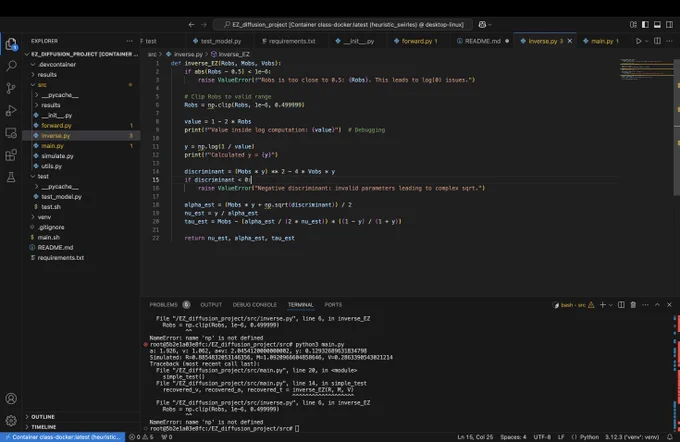This screenshot has height=442, width=680.
Task: Click the Spaces: 4 indentation status item
Action: click(513, 437)
